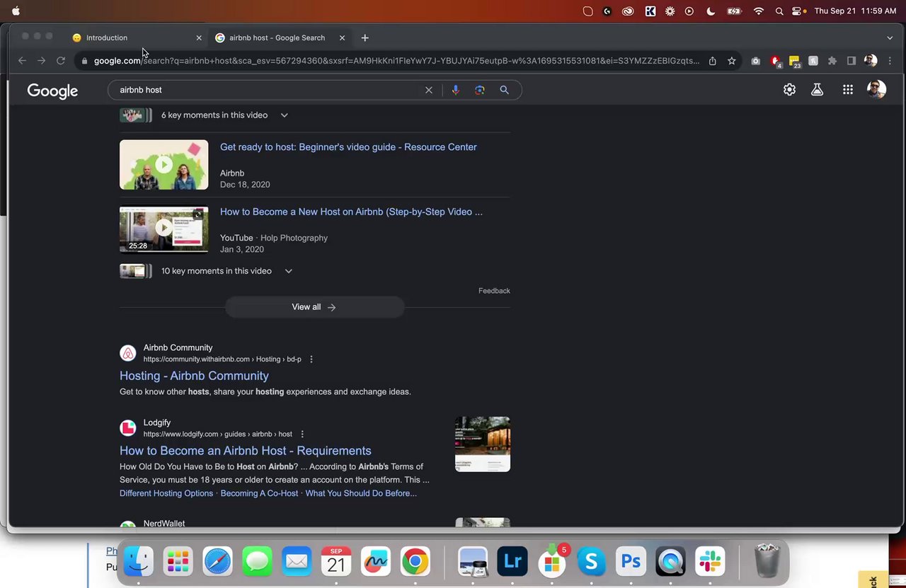Play the 25:28 Holp Photography video thumbnail
906x588 pixels.
(x=164, y=229)
